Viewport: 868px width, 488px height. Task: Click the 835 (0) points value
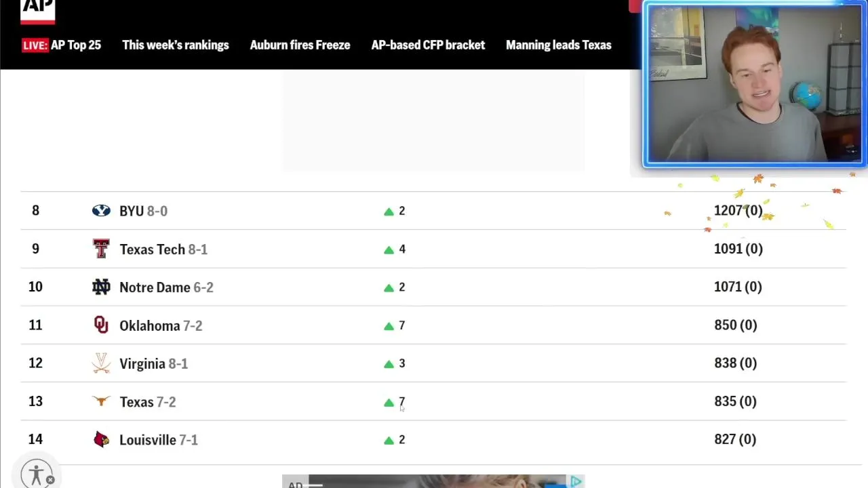pyautogui.click(x=736, y=401)
